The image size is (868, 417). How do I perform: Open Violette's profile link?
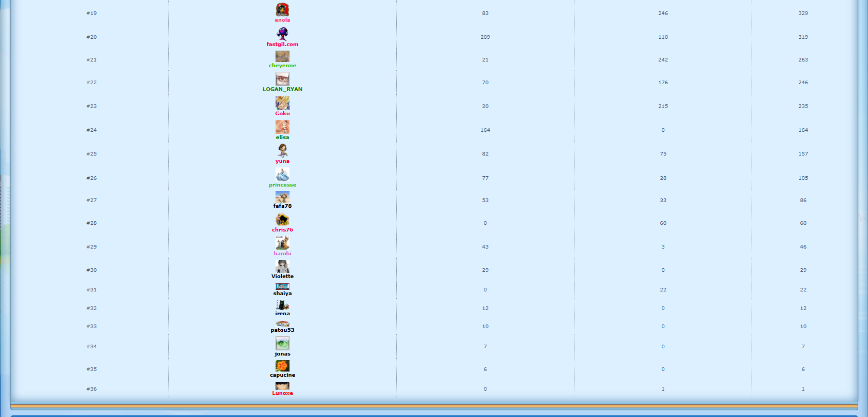pyautogui.click(x=282, y=276)
